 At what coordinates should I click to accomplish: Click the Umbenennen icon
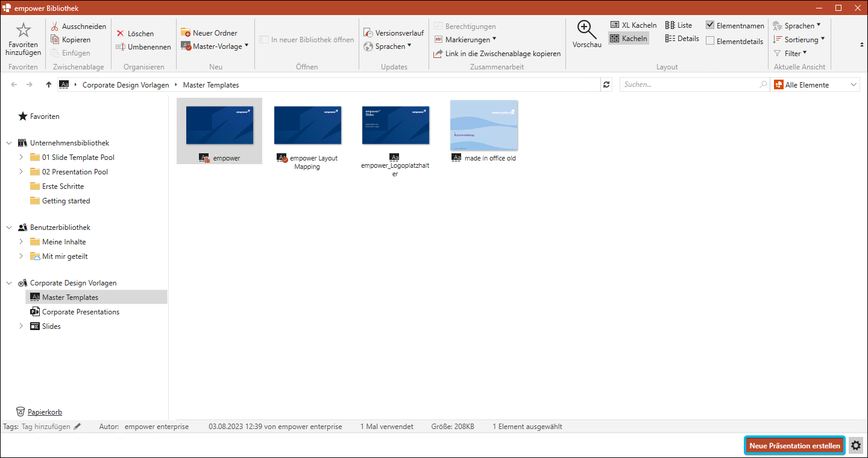tap(121, 47)
